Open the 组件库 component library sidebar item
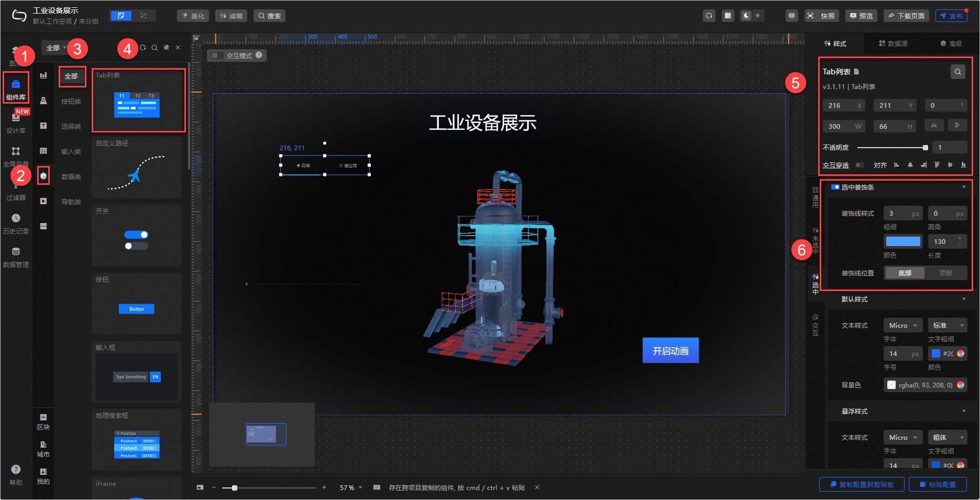 pos(16,88)
